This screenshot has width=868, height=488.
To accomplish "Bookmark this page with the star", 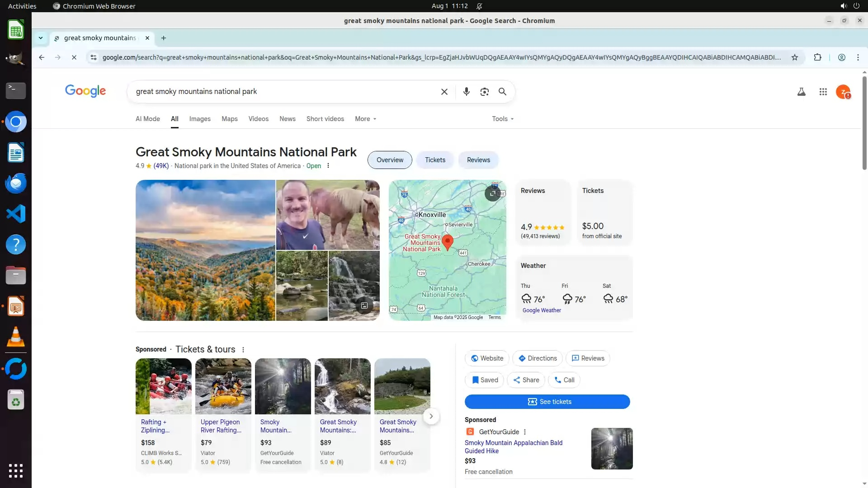I will 794,57.
